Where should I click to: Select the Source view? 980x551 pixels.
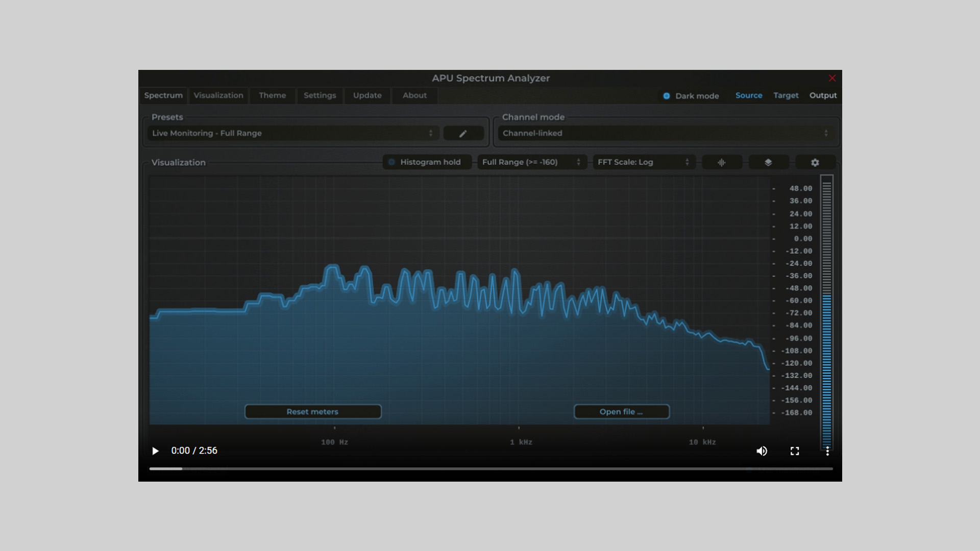point(749,95)
